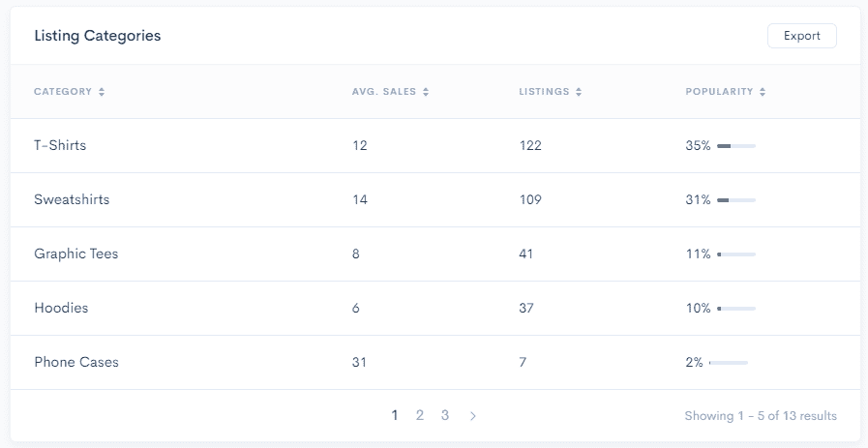The height and width of the screenshot is (448, 868).
Task: Open the Phone Cases category
Action: tap(435, 363)
